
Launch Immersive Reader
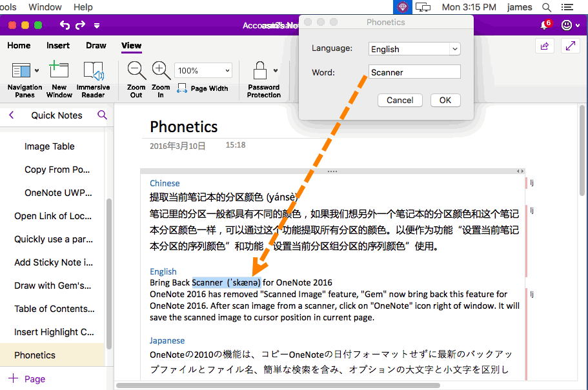[x=93, y=79]
